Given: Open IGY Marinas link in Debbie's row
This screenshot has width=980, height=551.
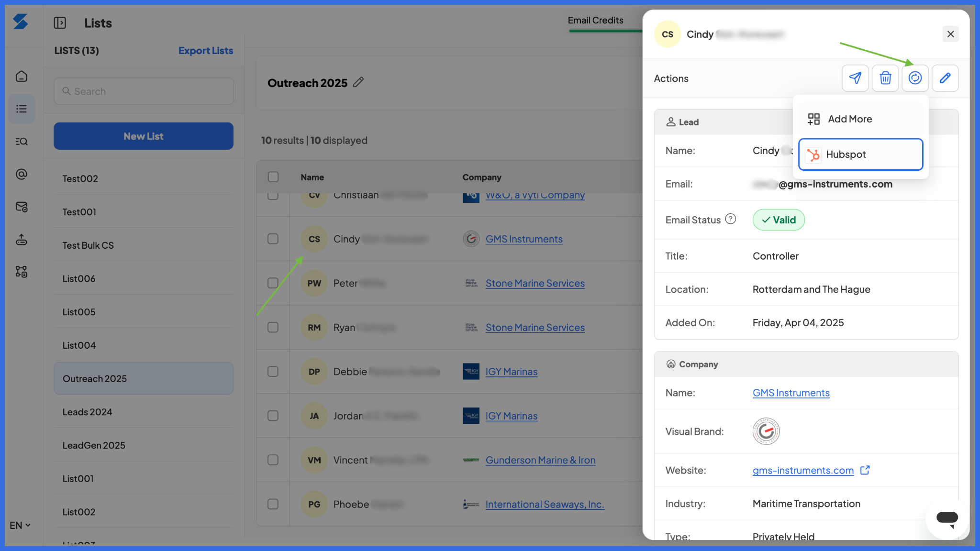Looking at the screenshot, I should [512, 372].
